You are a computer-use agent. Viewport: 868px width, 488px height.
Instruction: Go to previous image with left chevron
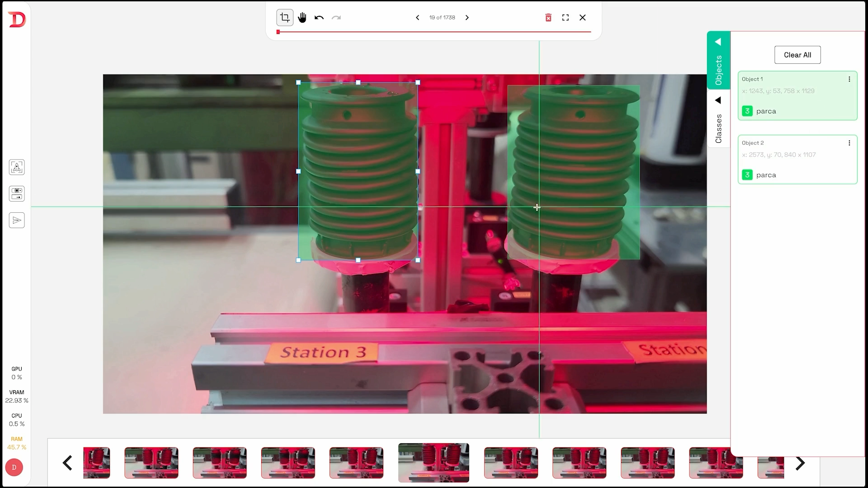(417, 18)
